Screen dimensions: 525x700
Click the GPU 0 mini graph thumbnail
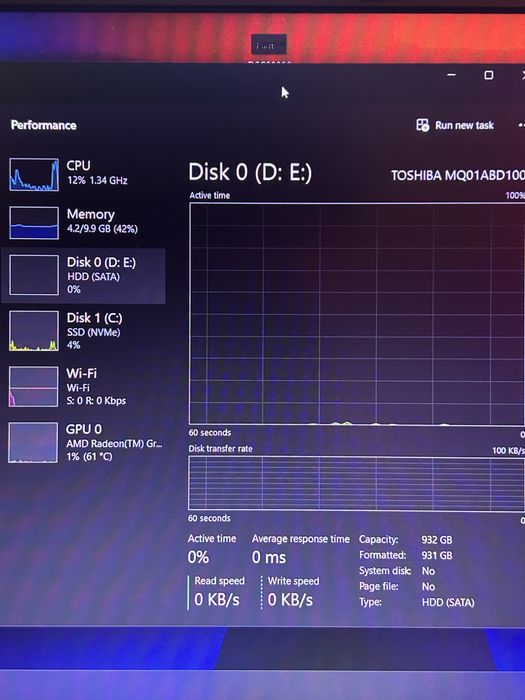pos(33,442)
